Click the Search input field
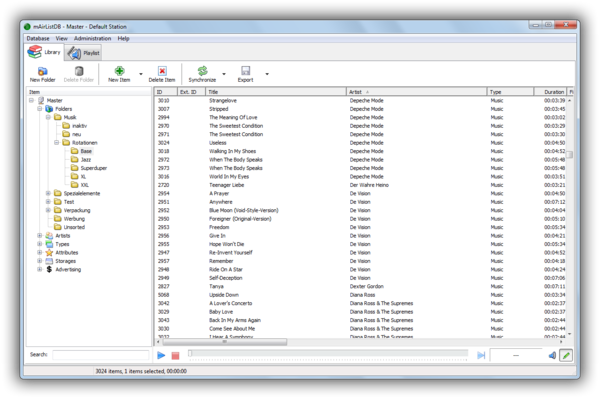This screenshot has width=600, height=399. pyautogui.click(x=101, y=355)
